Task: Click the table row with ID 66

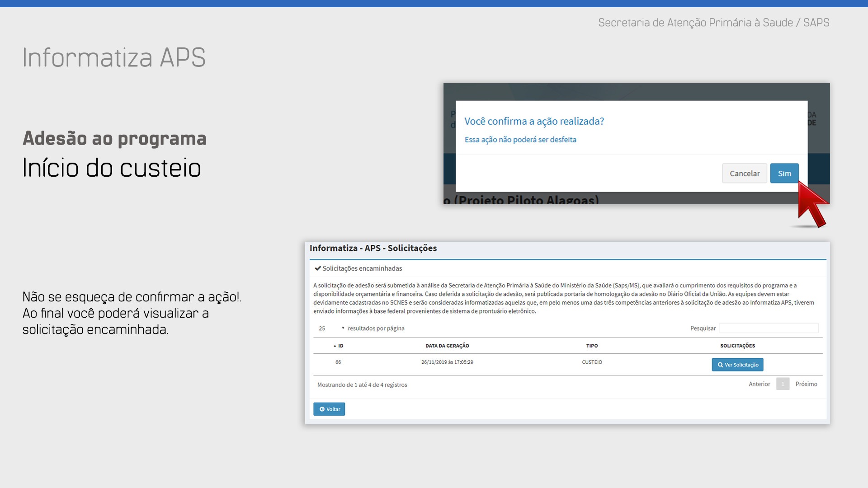Action: (338, 362)
